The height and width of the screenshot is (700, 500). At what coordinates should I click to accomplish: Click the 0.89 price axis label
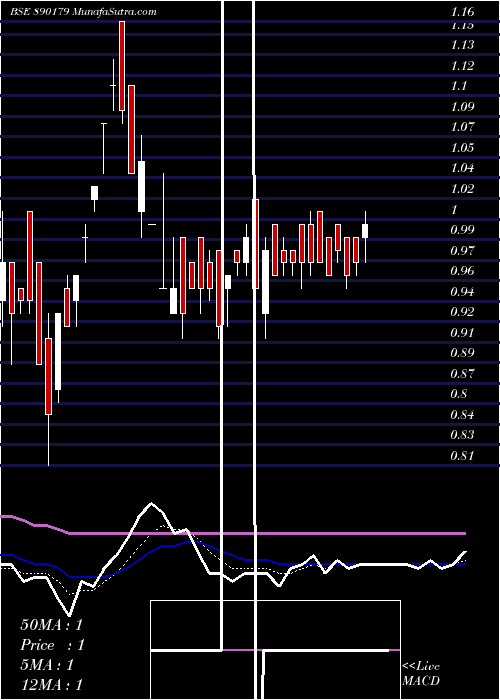462,353
